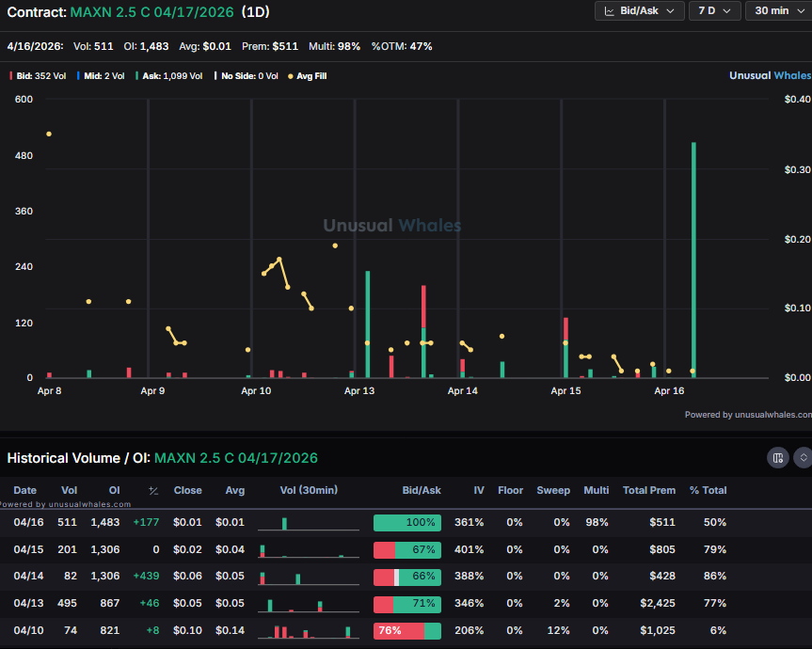Click the +439 OI change value
This screenshot has height=649, width=812.
point(146,576)
